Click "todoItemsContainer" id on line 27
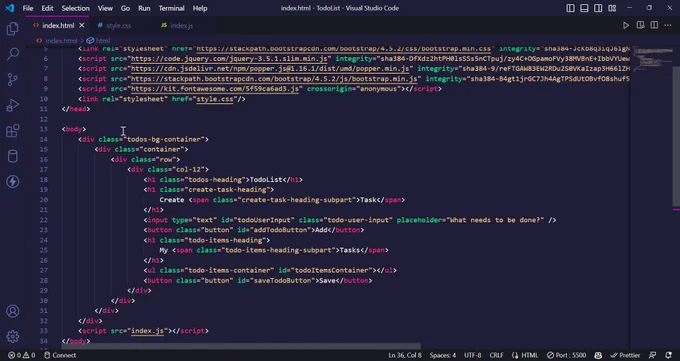This screenshot has width=680, height=361. [x=332, y=270]
